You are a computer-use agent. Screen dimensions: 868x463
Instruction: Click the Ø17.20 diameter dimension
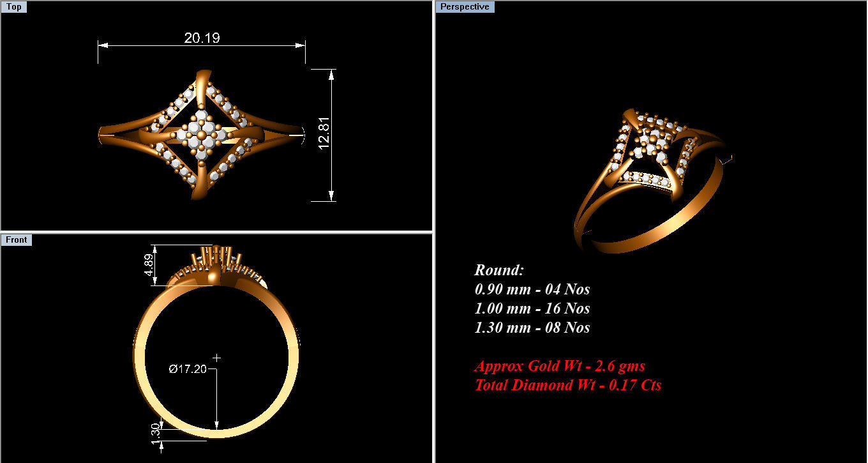(187, 368)
